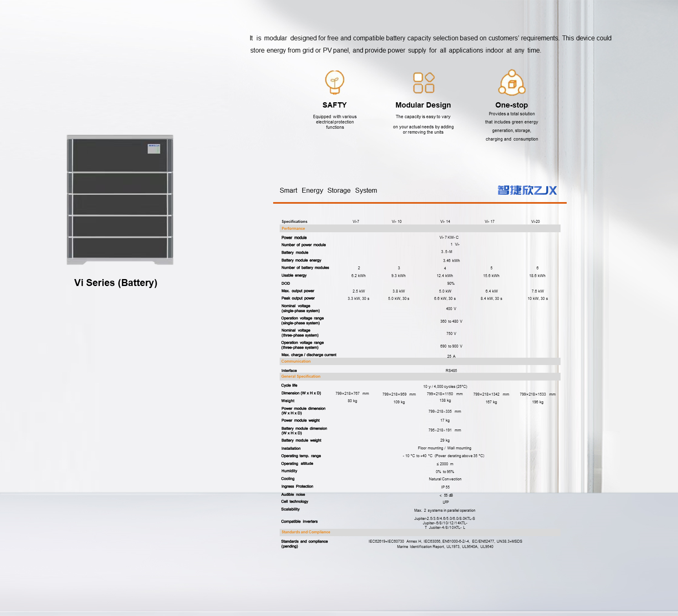Click the 'Vi-7 KW-C' power module value
Viewport: 678px width, 616px height.
[x=449, y=238]
